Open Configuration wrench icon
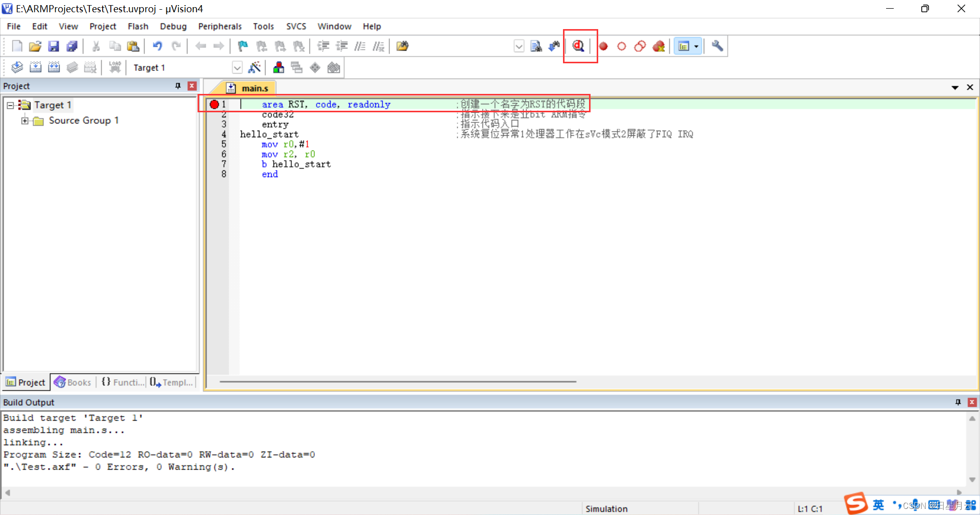980x515 pixels. pyautogui.click(x=717, y=46)
